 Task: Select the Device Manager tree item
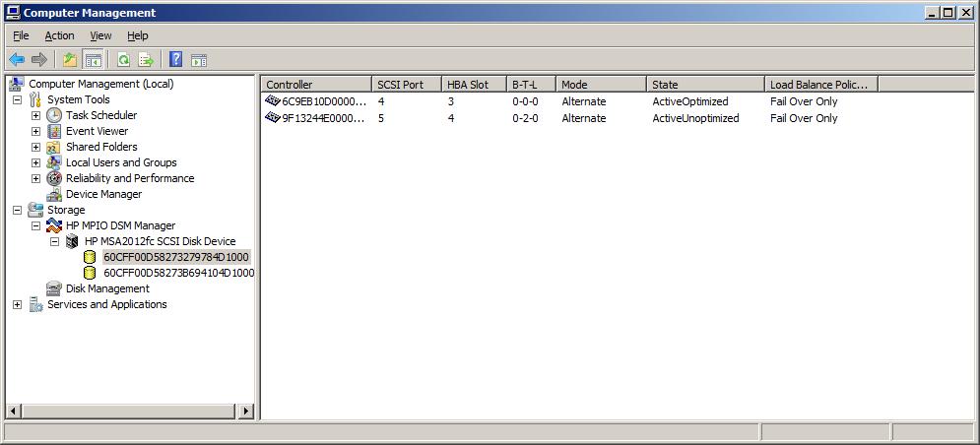pos(103,194)
